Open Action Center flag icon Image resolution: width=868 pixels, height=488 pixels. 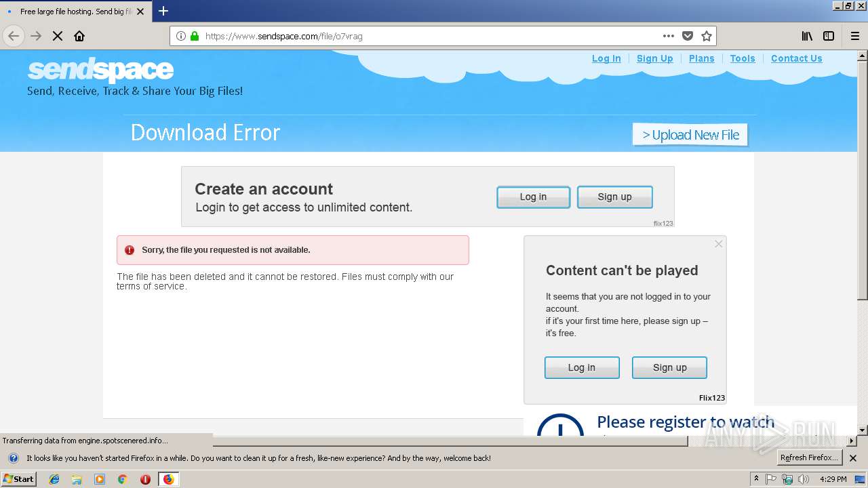point(771,479)
